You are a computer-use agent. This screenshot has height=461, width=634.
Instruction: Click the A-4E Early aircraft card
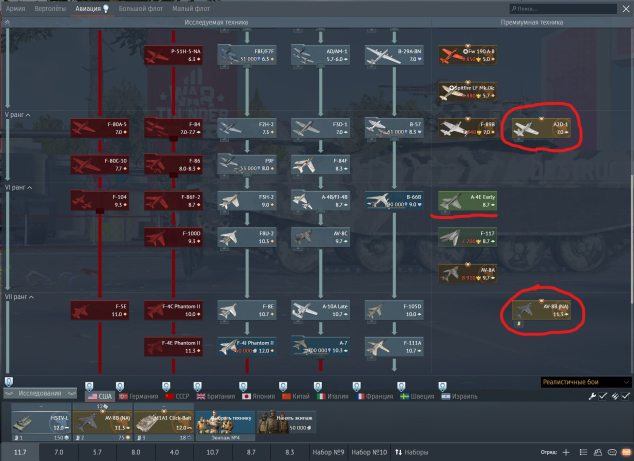(468, 200)
